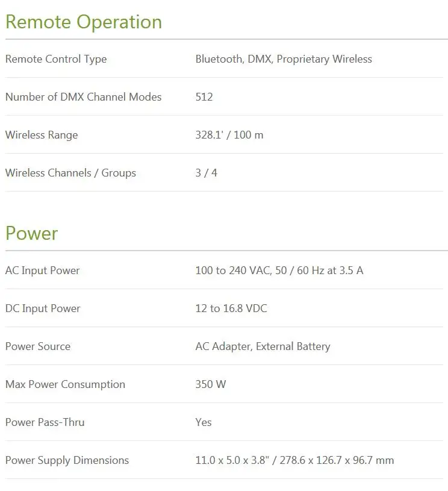Click the 3 / 4 channels value
Viewport: 448px width, 491px height.
[x=207, y=172]
